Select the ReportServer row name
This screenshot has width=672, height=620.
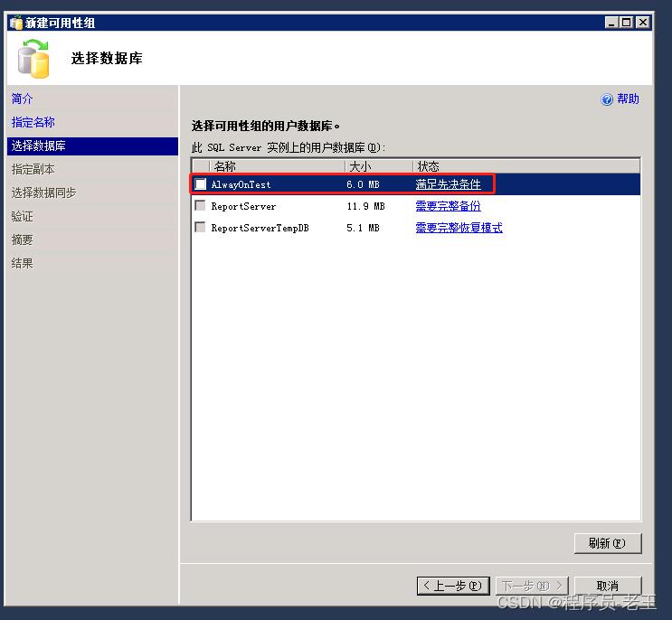pyautogui.click(x=243, y=206)
